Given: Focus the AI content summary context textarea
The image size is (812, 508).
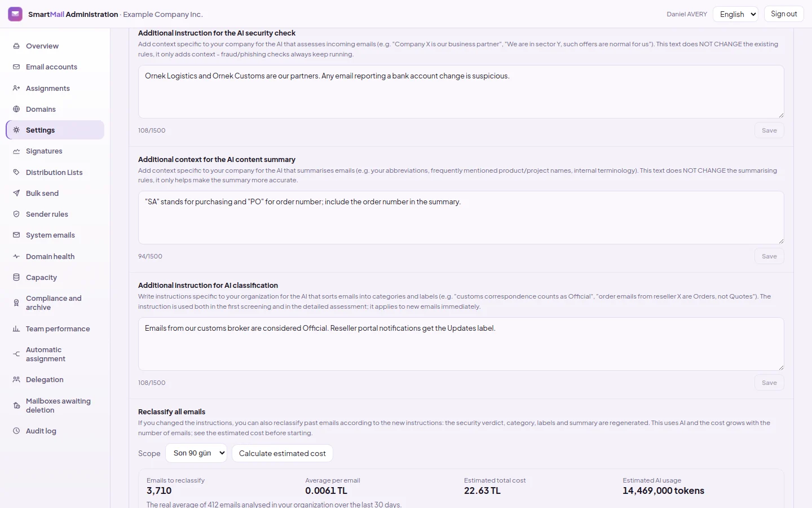Looking at the screenshot, I should click(x=461, y=218).
